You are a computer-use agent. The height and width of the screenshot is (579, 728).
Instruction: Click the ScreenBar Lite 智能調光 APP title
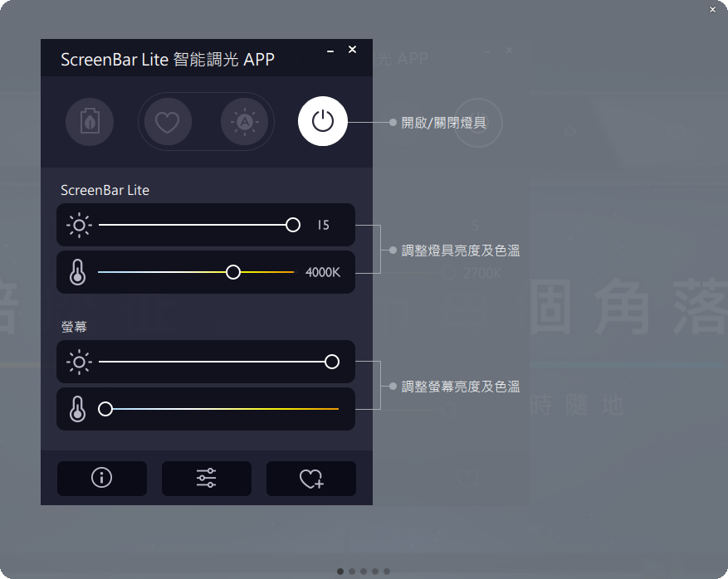coord(168,60)
